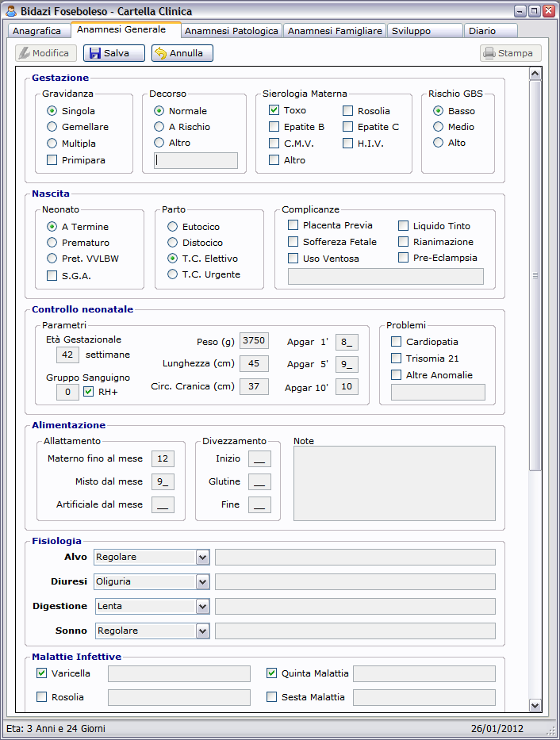
Task: Check the Sesta Malattia checkbox
Action: [272, 696]
